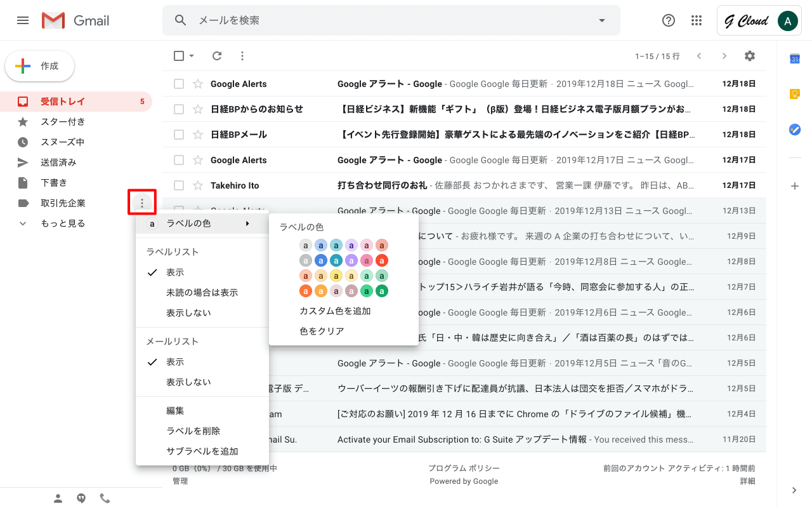Click the Gmail logo
This screenshot has height=508, width=812.
point(75,20)
